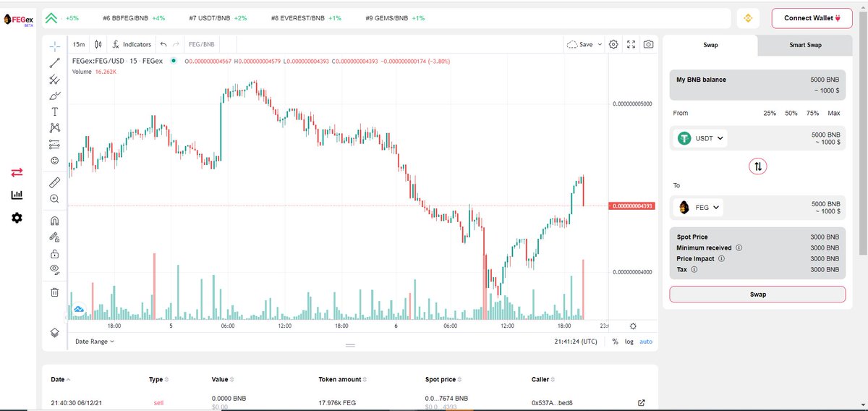Set amount to 50% of balance

click(x=791, y=113)
